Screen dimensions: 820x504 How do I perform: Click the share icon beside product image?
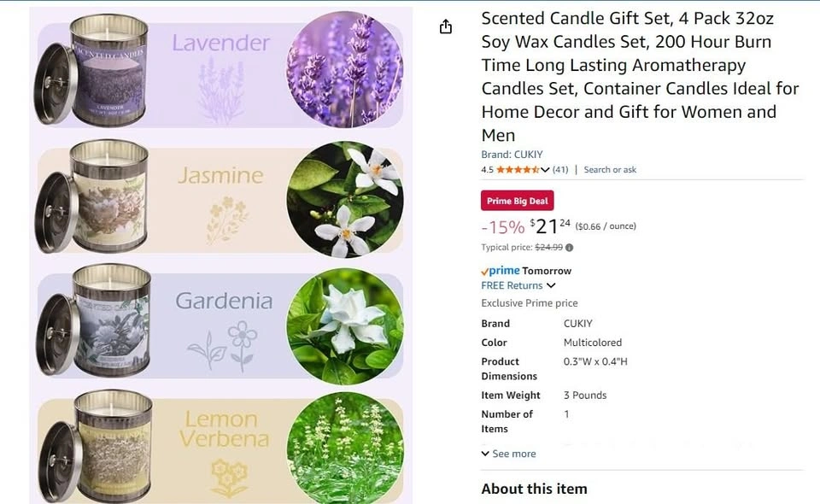pyautogui.click(x=446, y=26)
